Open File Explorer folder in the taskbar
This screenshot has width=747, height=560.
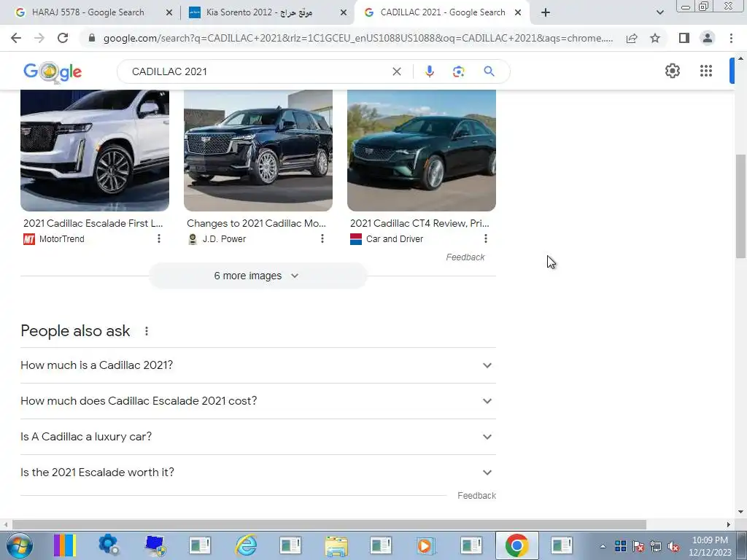pyautogui.click(x=336, y=545)
